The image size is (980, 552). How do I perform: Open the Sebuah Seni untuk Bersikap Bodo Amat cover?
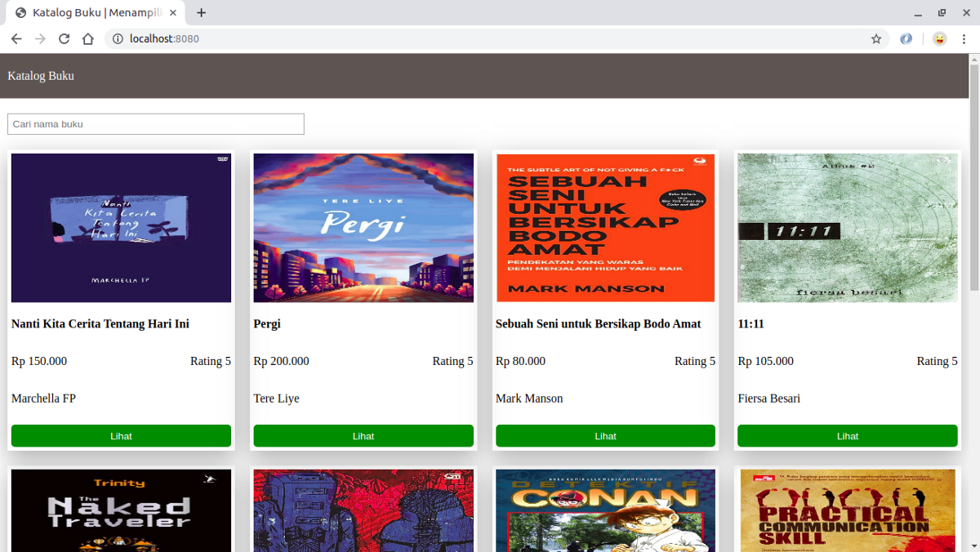[x=605, y=228]
